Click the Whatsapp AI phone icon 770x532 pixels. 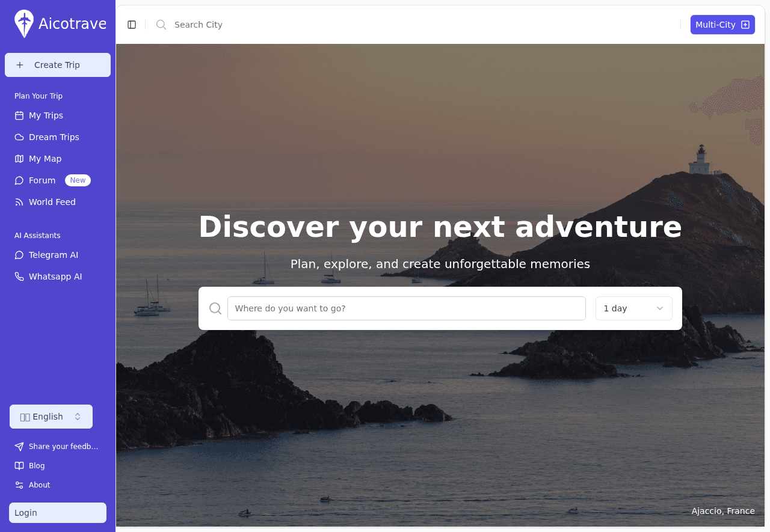point(19,277)
